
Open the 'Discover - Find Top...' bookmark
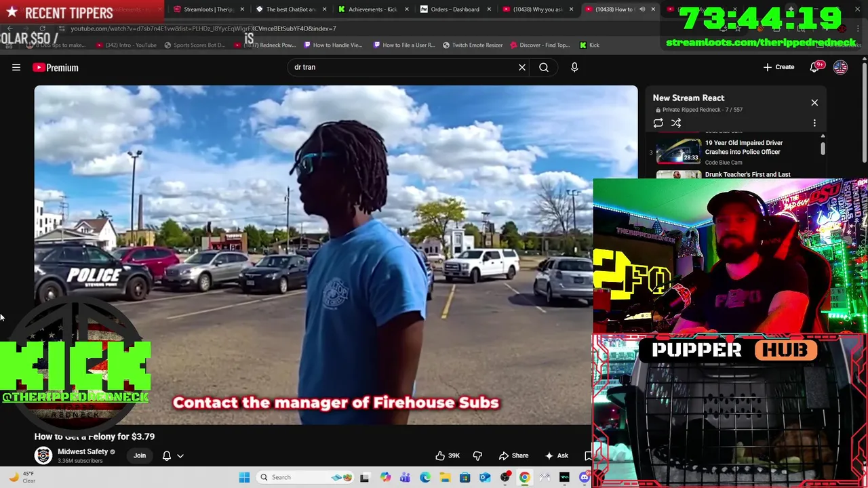540,45
